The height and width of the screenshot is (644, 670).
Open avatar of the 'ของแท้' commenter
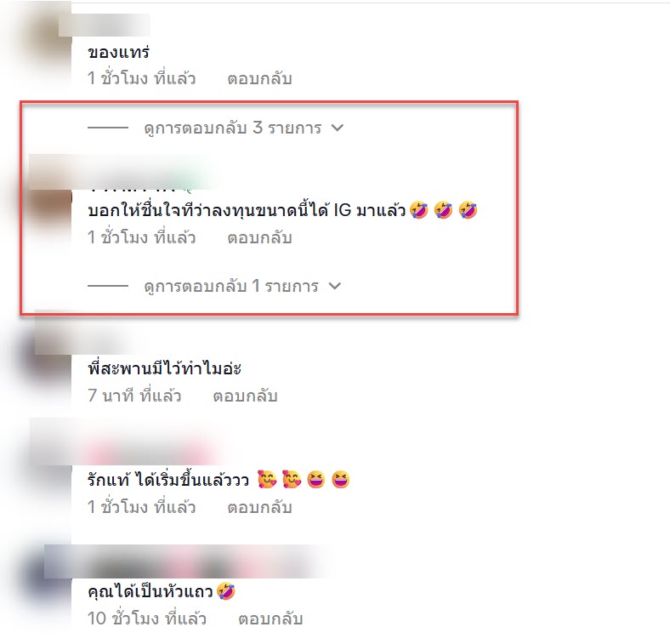coord(47,47)
